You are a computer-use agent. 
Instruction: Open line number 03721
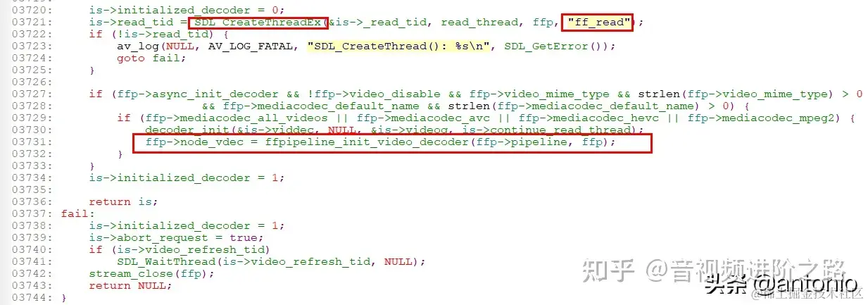[28, 23]
